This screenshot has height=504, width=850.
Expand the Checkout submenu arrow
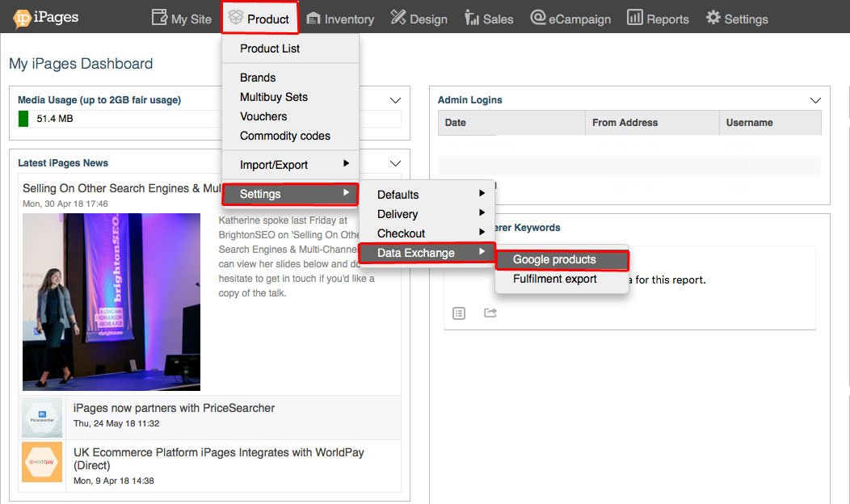point(482,233)
